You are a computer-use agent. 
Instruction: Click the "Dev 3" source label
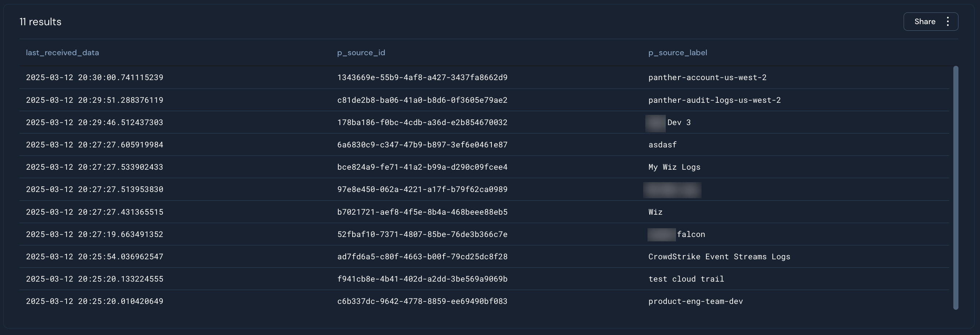click(679, 122)
